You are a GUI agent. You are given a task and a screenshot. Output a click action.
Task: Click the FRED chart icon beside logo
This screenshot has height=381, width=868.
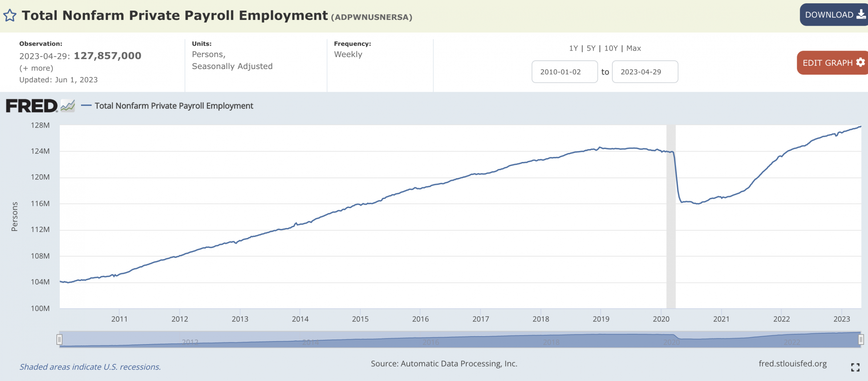click(68, 106)
